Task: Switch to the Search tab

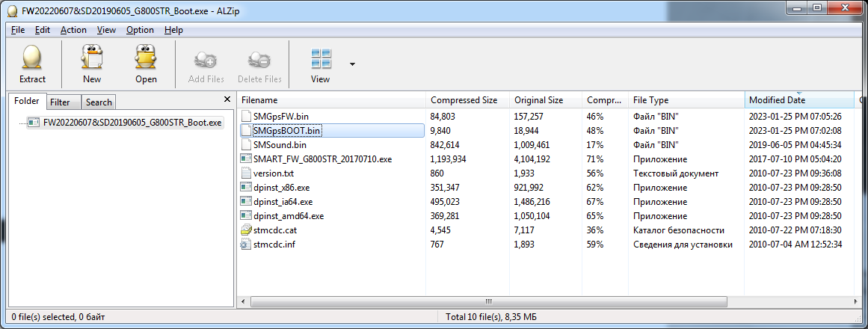Action: pyautogui.click(x=98, y=102)
